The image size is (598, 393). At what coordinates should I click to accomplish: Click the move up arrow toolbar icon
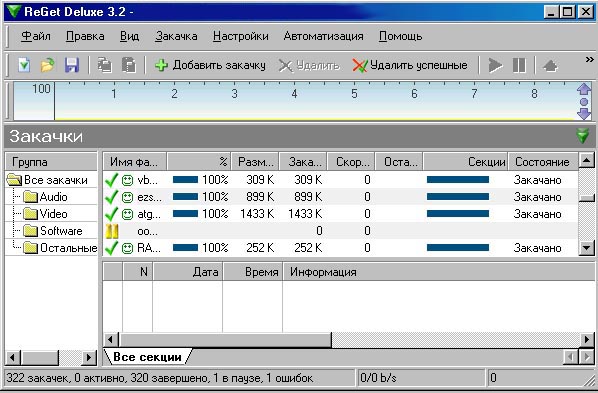[550, 66]
